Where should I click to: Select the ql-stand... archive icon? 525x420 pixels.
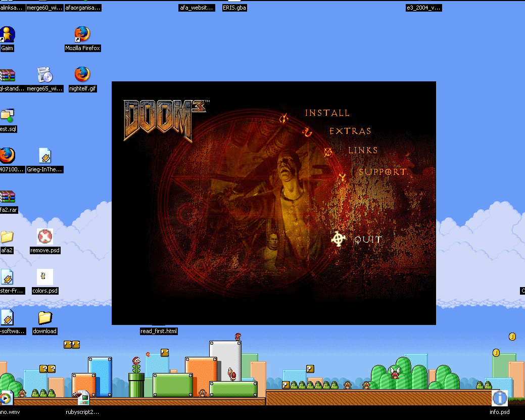click(8, 75)
